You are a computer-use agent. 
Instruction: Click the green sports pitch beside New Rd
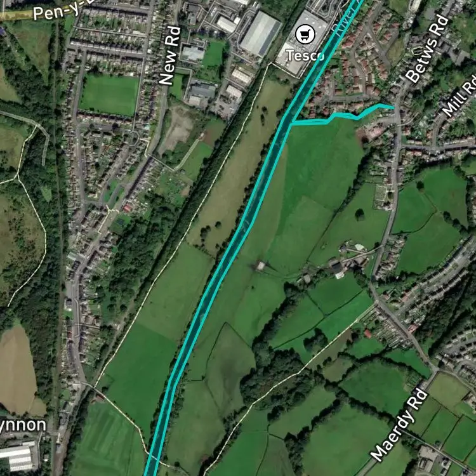tap(110, 95)
